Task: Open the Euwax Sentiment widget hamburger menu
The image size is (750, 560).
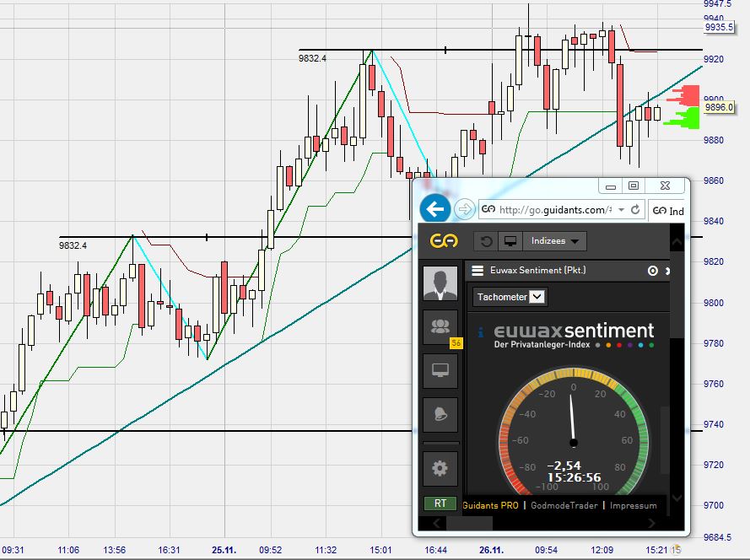Action: pyautogui.click(x=478, y=271)
